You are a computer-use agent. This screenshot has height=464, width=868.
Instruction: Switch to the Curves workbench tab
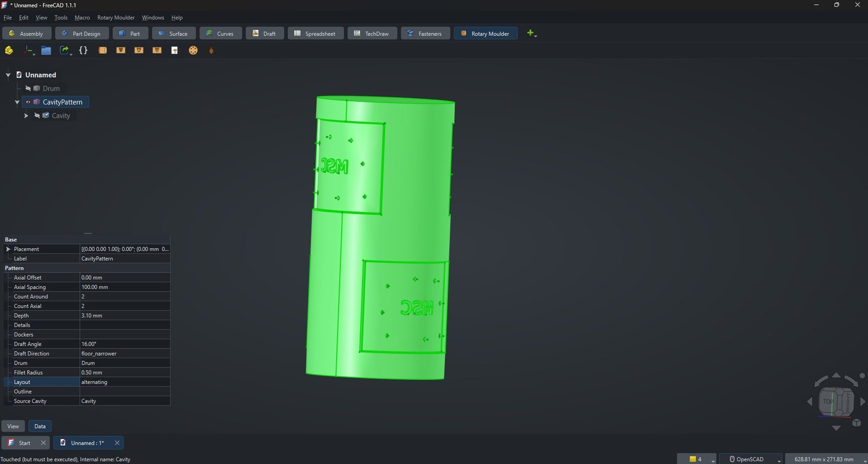[x=220, y=34]
